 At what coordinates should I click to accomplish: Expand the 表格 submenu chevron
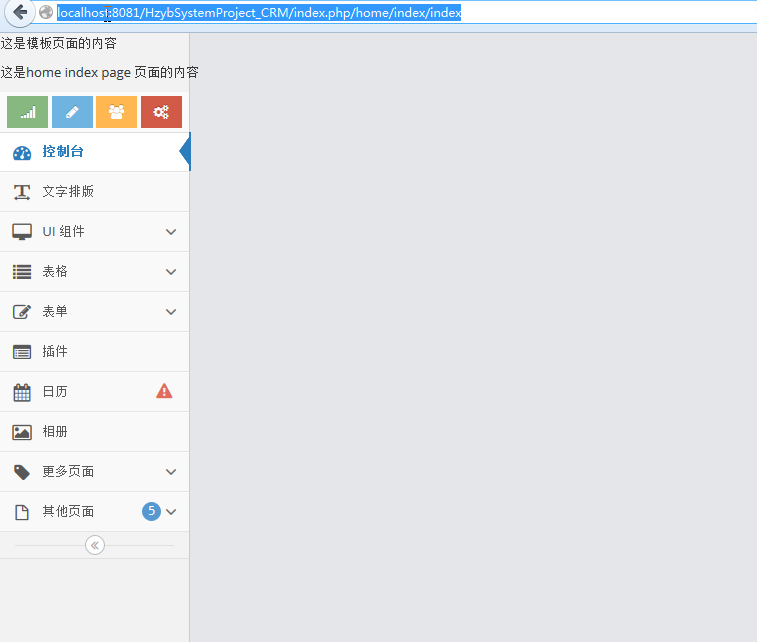point(171,272)
